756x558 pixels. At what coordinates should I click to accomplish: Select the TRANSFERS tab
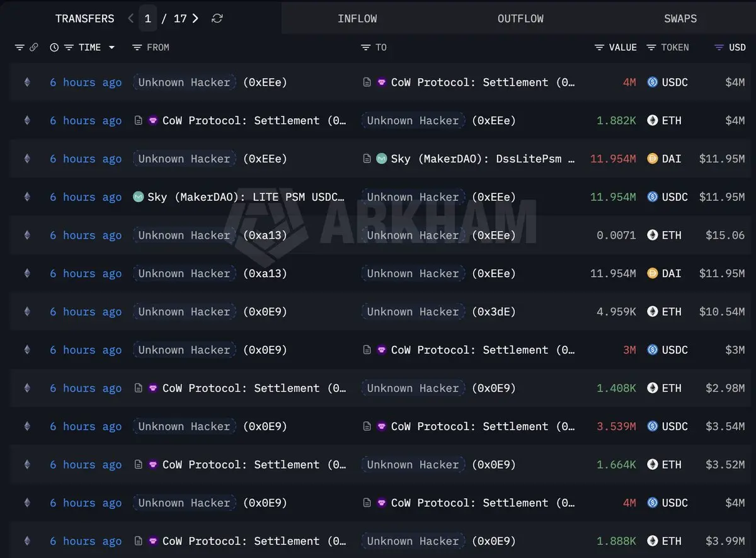(x=85, y=18)
